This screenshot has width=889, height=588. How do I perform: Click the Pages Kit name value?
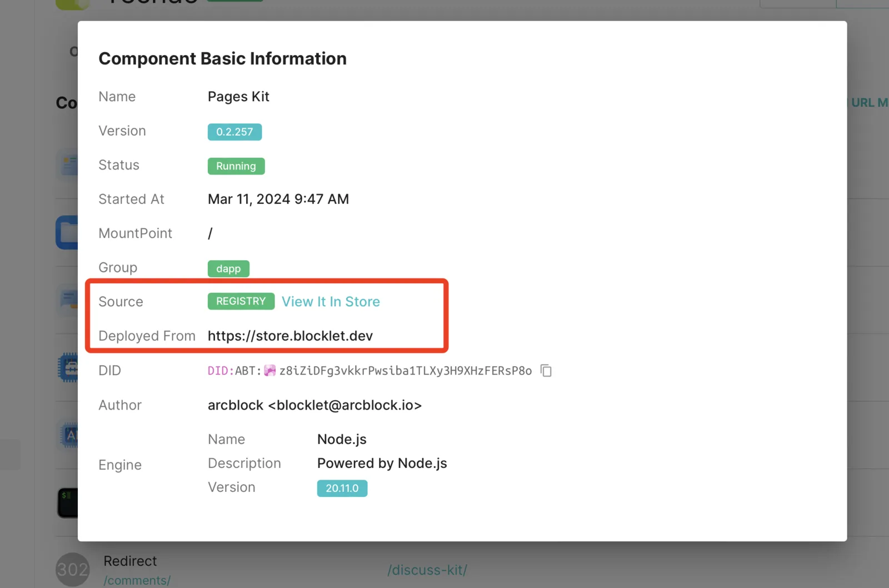pyautogui.click(x=238, y=97)
